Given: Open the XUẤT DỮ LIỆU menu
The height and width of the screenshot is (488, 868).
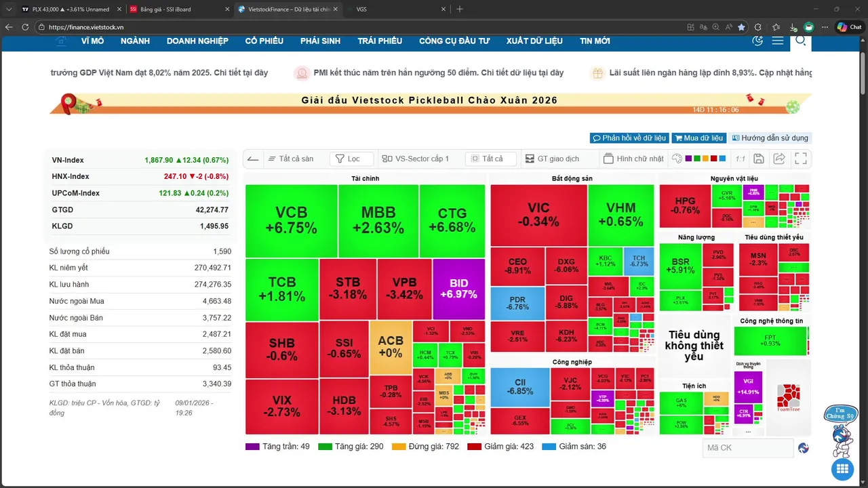Looking at the screenshot, I should [534, 41].
